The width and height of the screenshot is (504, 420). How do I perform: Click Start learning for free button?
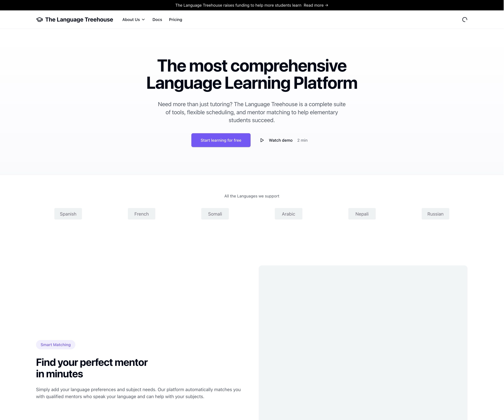(221, 140)
